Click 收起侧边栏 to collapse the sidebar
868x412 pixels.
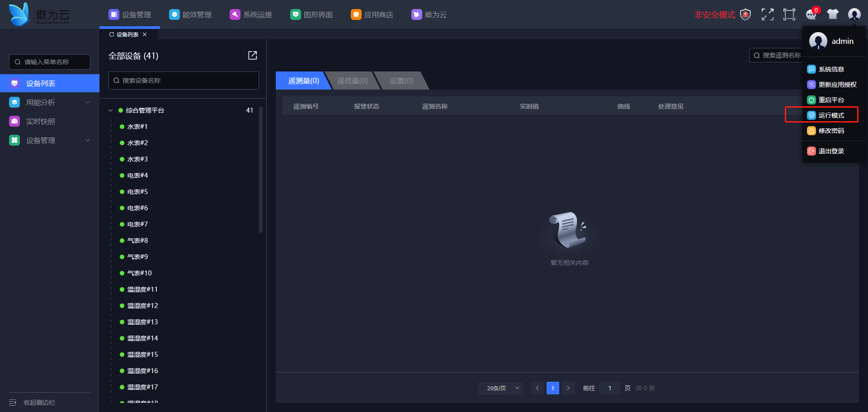click(x=32, y=402)
